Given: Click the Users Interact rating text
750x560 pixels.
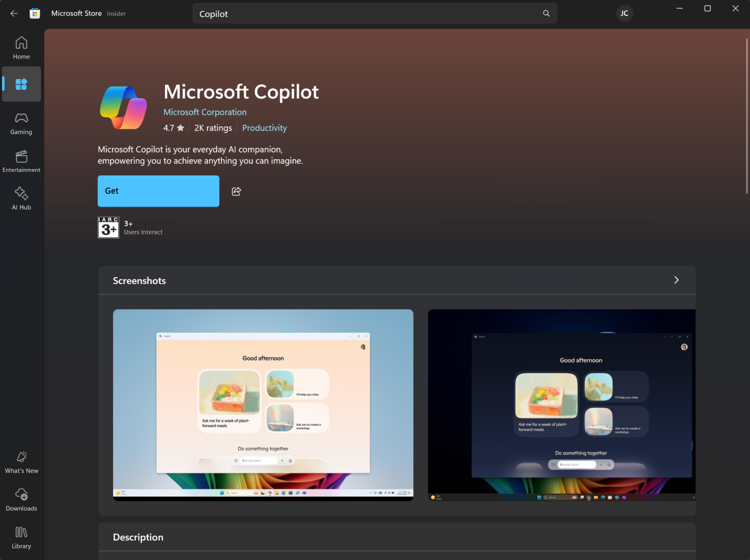Looking at the screenshot, I should coord(143,232).
